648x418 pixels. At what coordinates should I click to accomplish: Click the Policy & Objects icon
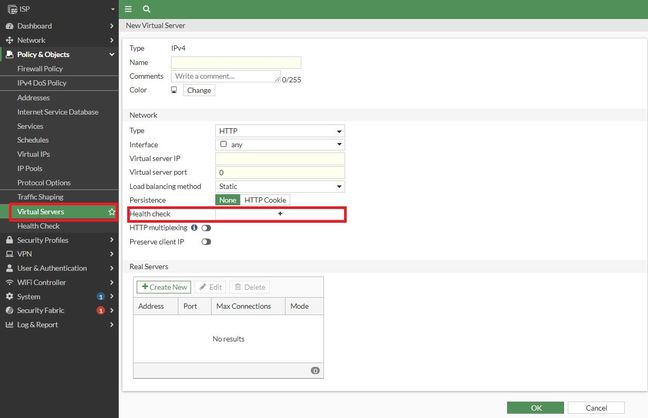tap(10, 54)
